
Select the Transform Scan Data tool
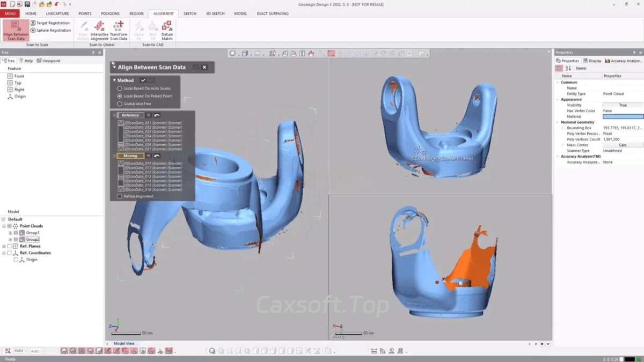tap(119, 30)
